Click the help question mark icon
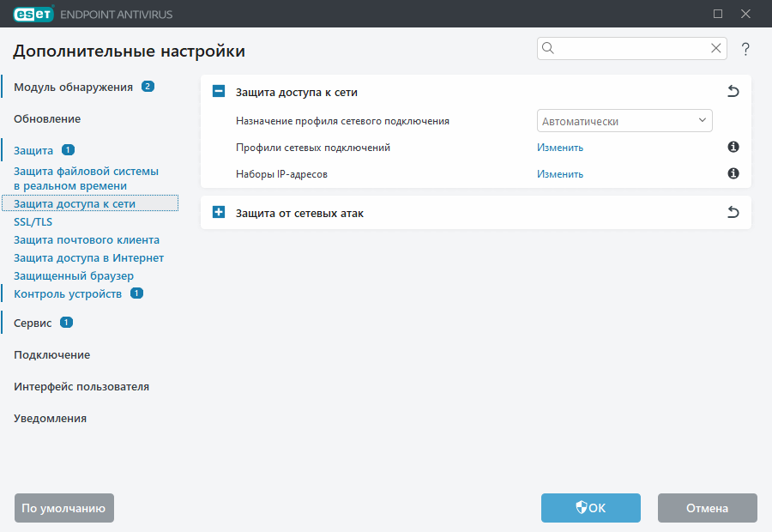This screenshot has height=532, width=772. (745, 49)
